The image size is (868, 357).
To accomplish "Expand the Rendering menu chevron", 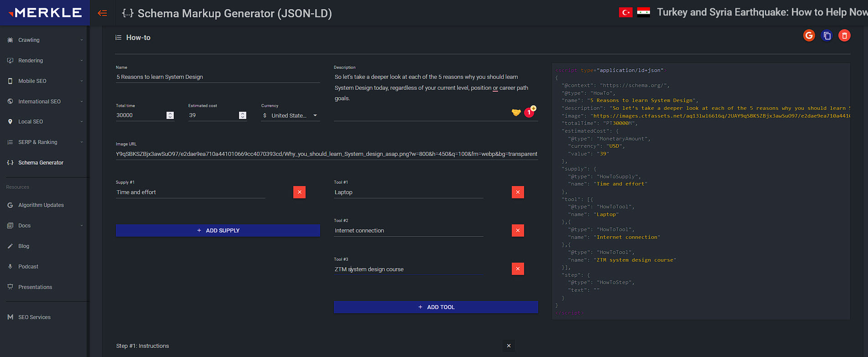I will [82, 61].
